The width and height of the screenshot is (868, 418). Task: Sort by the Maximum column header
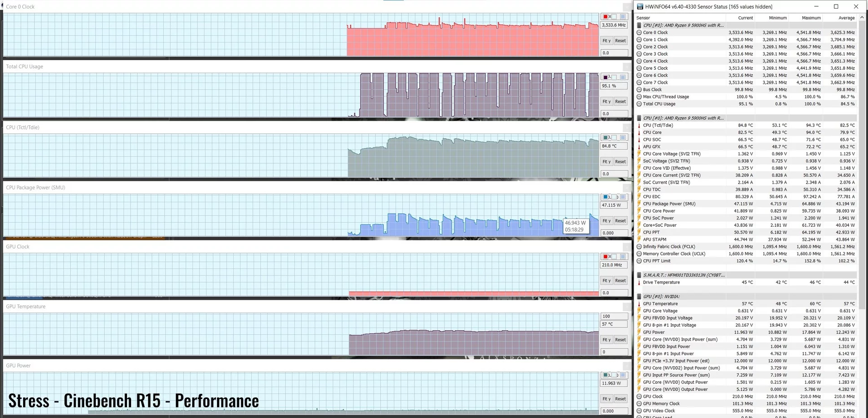[x=811, y=18]
